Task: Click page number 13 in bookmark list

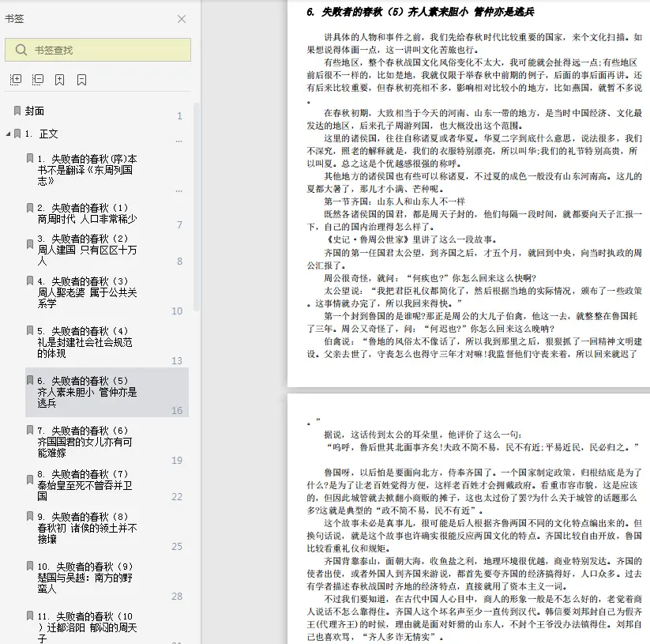Action: (x=177, y=361)
